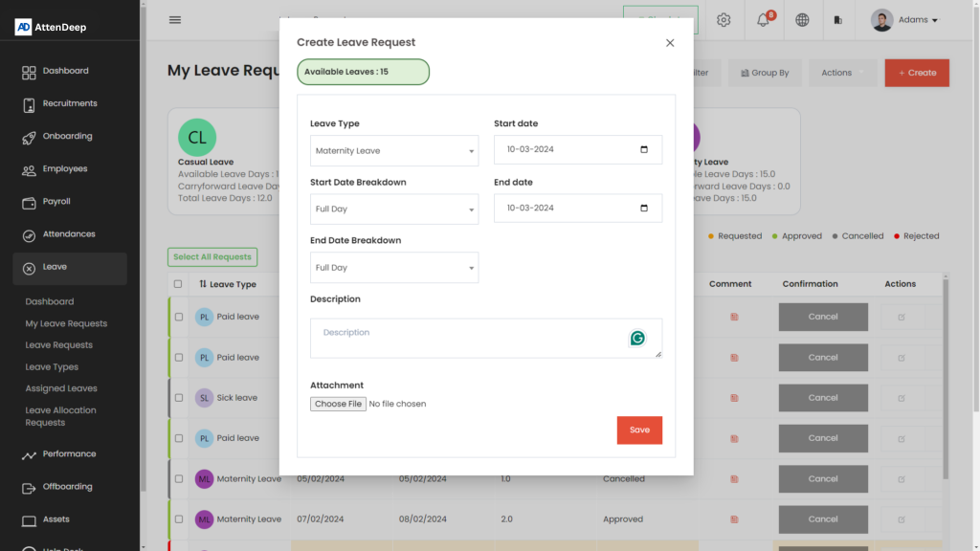980x551 pixels.
Task: Expand the End Date Breakdown dropdown
Action: point(394,268)
